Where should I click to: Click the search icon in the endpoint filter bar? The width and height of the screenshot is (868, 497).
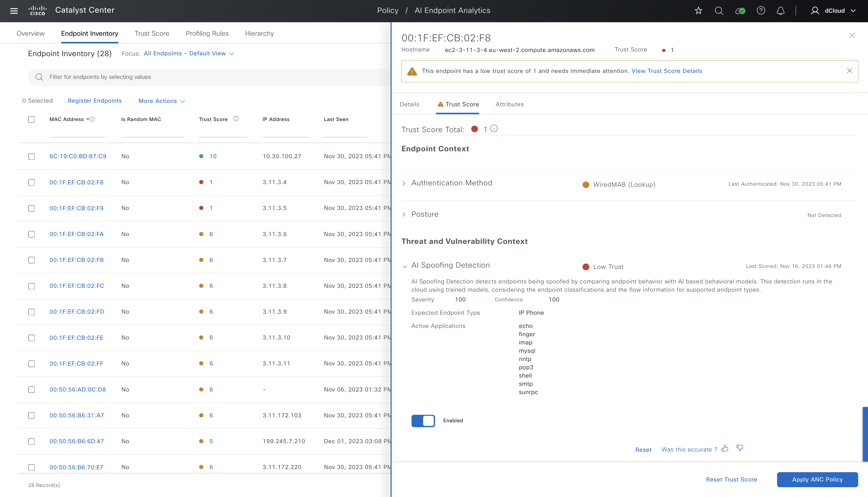click(39, 77)
